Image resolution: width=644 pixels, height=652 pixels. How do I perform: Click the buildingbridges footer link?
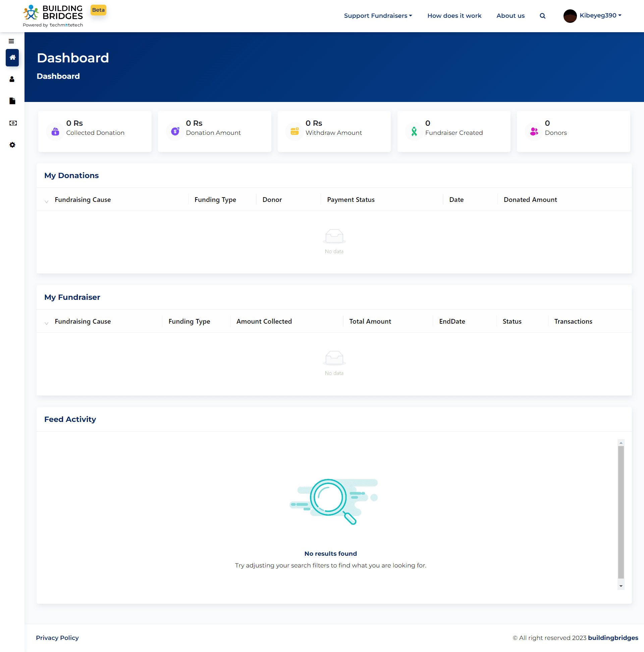coord(612,638)
